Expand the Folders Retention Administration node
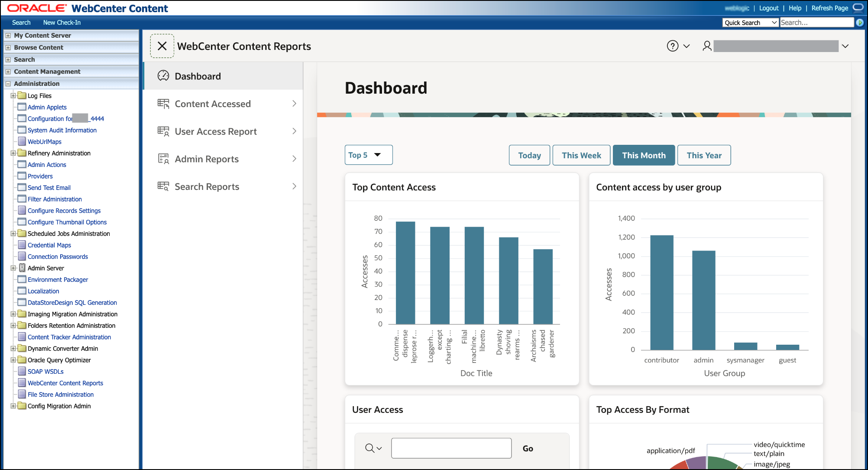This screenshot has height=470, width=868. click(13, 326)
